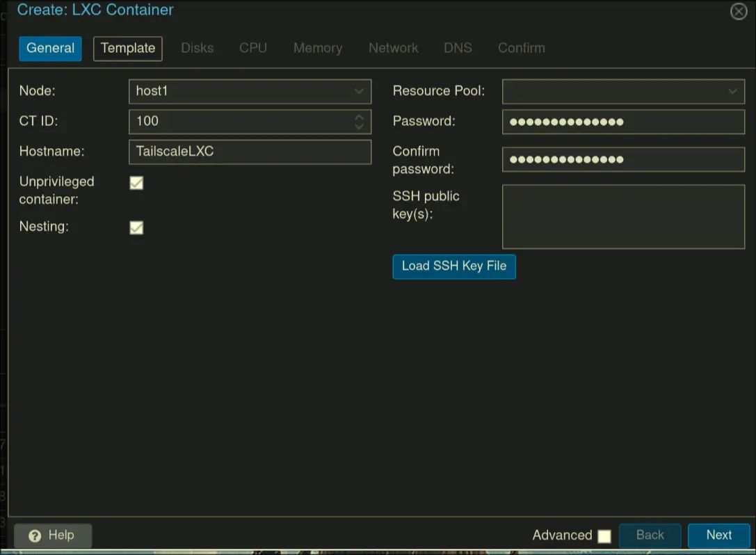The height and width of the screenshot is (555, 756).
Task: Disable the Nesting checkbox
Action: 136,228
